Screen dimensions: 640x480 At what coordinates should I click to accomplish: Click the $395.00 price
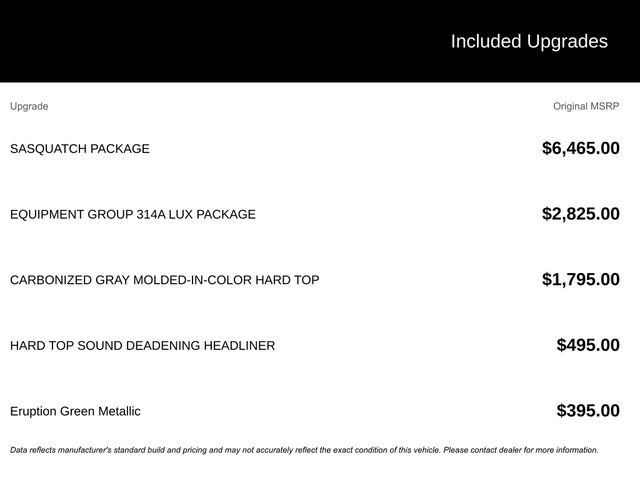coord(588,411)
